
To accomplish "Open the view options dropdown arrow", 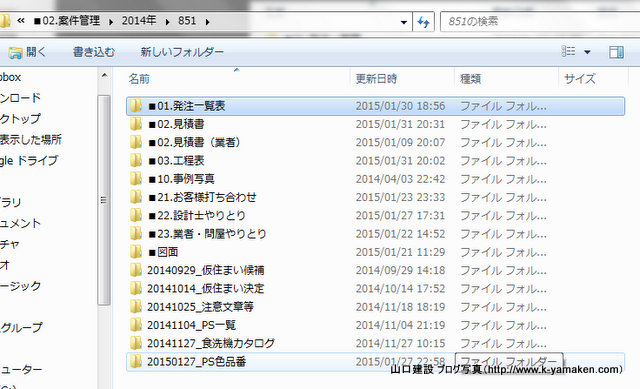I will pyautogui.click(x=587, y=52).
